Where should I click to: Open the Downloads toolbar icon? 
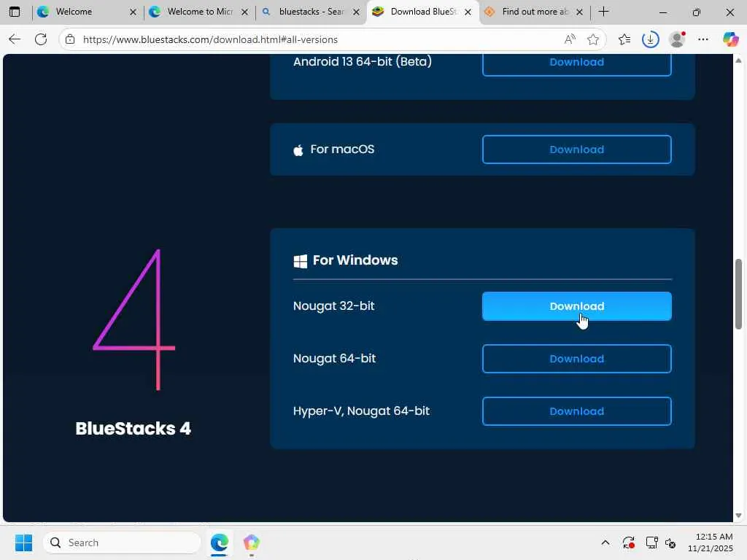pos(650,39)
